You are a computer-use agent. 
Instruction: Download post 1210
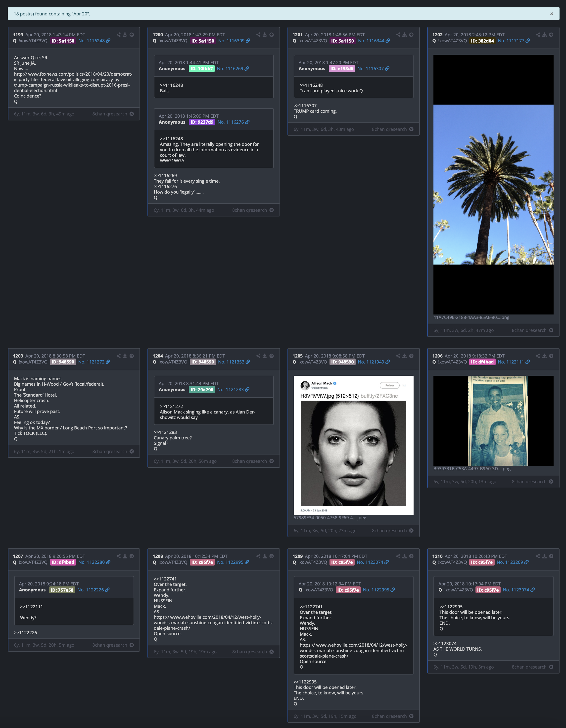544,556
